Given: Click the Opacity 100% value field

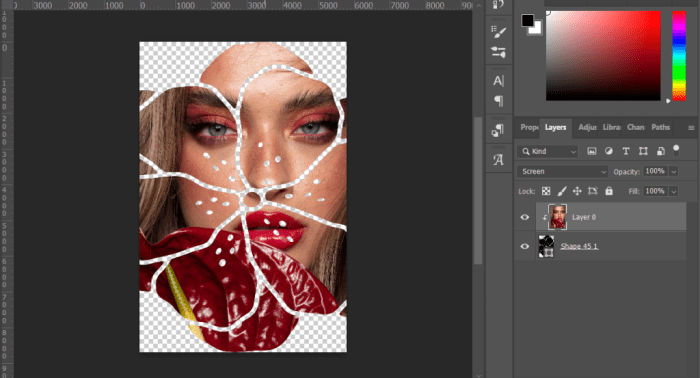Looking at the screenshot, I should coord(655,171).
